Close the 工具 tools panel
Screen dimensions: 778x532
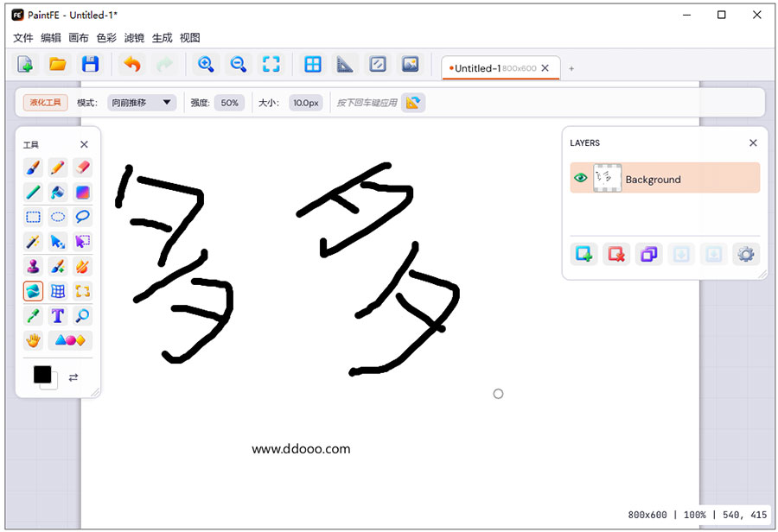[x=84, y=144]
